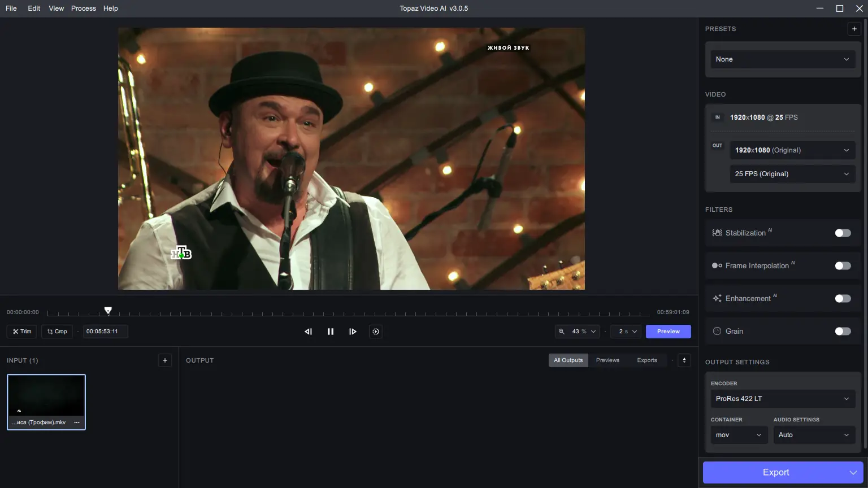Open the mov container dropdown
This screenshot has width=868, height=488.
tap(739, 435)
